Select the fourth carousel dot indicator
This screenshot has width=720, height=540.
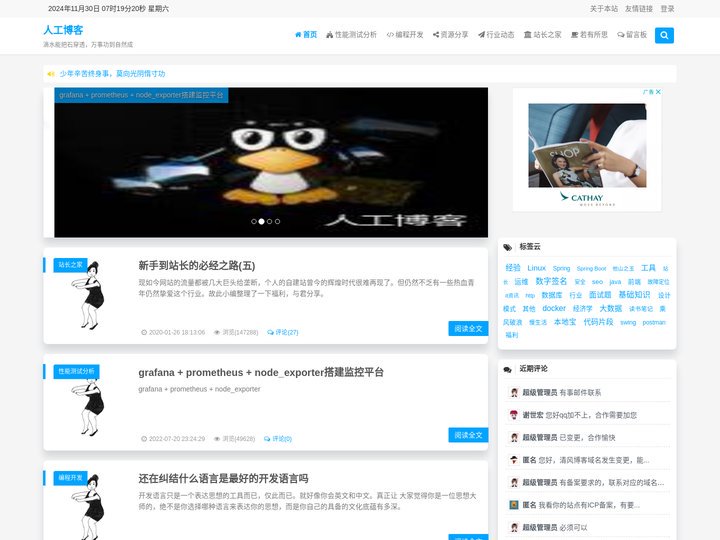(x=277, y=221)
